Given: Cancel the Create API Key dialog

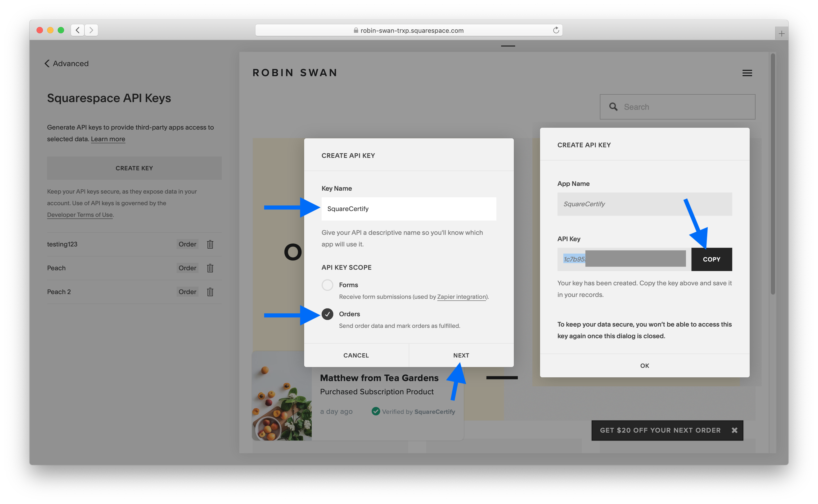Looking at the screenshot, I should [356, 355].
